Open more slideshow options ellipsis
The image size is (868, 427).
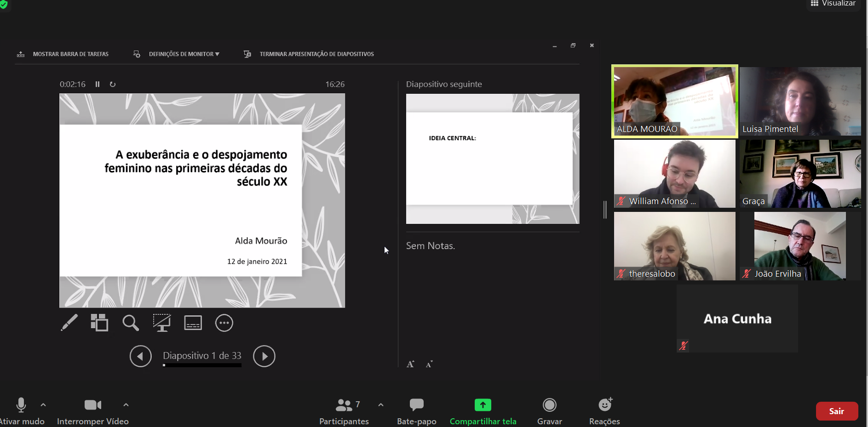click(224, 323)
